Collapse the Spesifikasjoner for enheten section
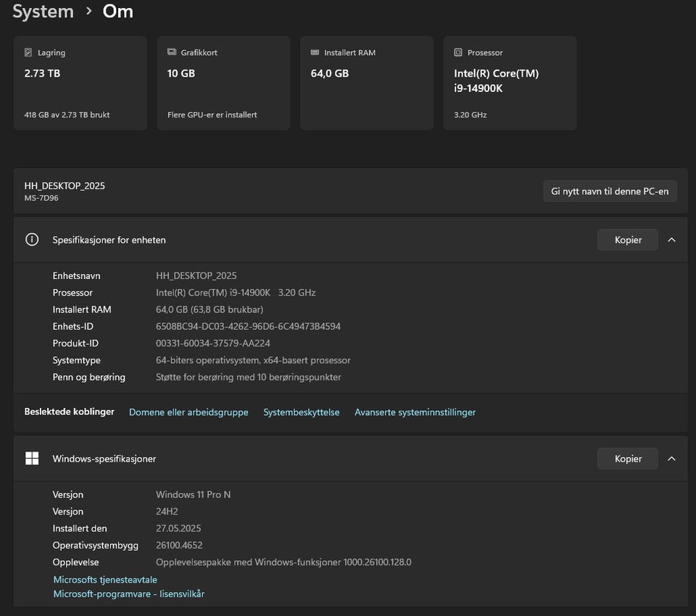The image size is (696, 616). pyautogui.click(x=671, y=240)
